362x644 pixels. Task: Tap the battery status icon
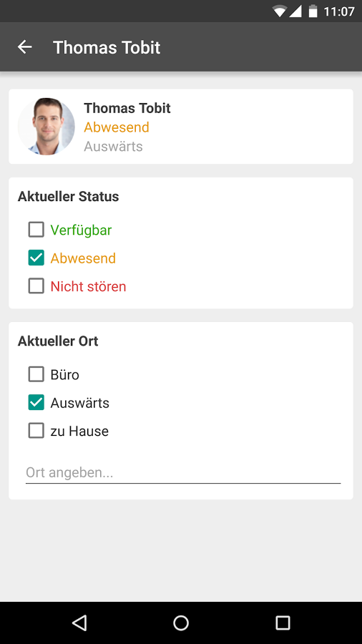point(313,11)
